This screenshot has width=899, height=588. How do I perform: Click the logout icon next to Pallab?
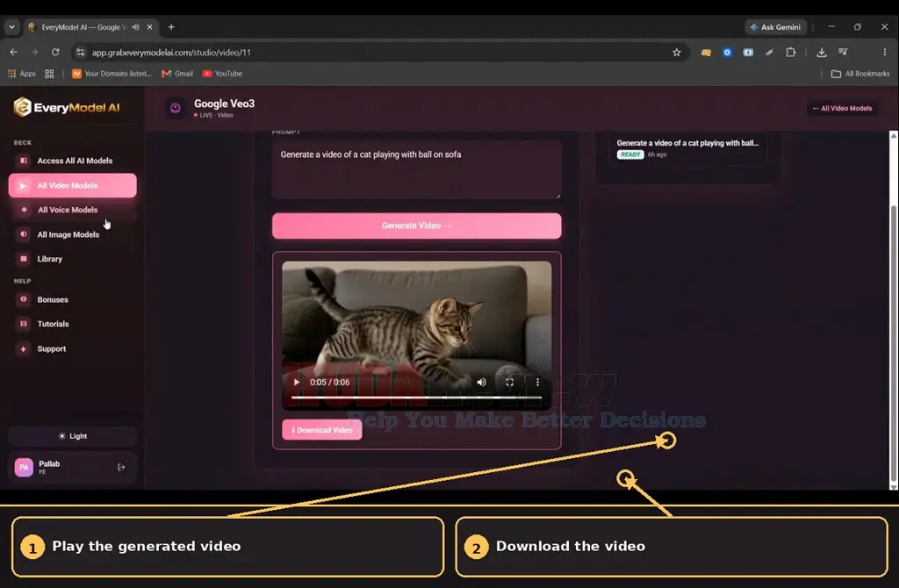tap(121, 467)
